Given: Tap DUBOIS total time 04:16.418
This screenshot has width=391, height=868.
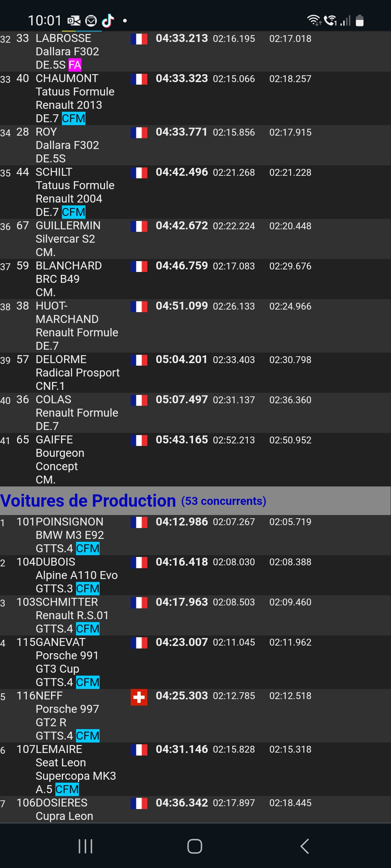Looking at the screenshot, I should (x=182, y=562).
